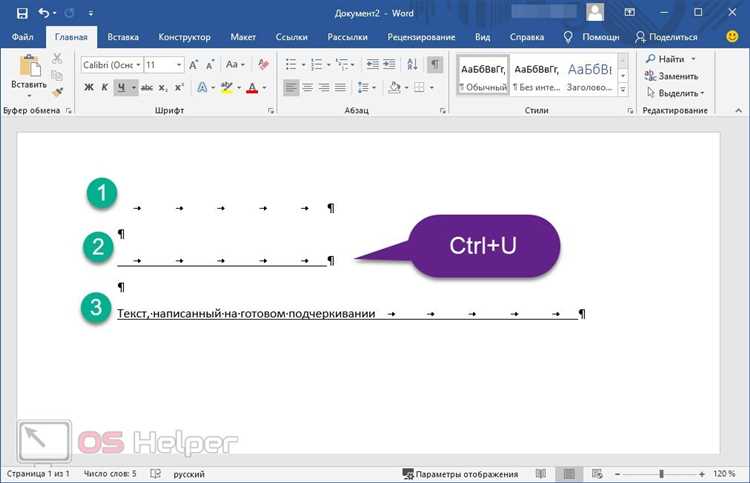Justify the paragraph text

pos(340,87)
